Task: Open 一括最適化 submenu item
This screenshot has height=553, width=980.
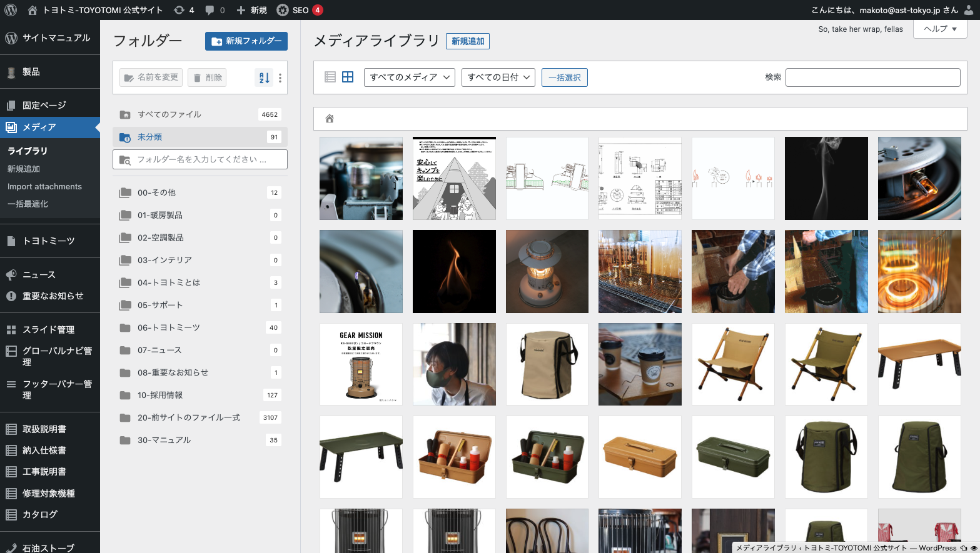Action: tap(28, 204)
